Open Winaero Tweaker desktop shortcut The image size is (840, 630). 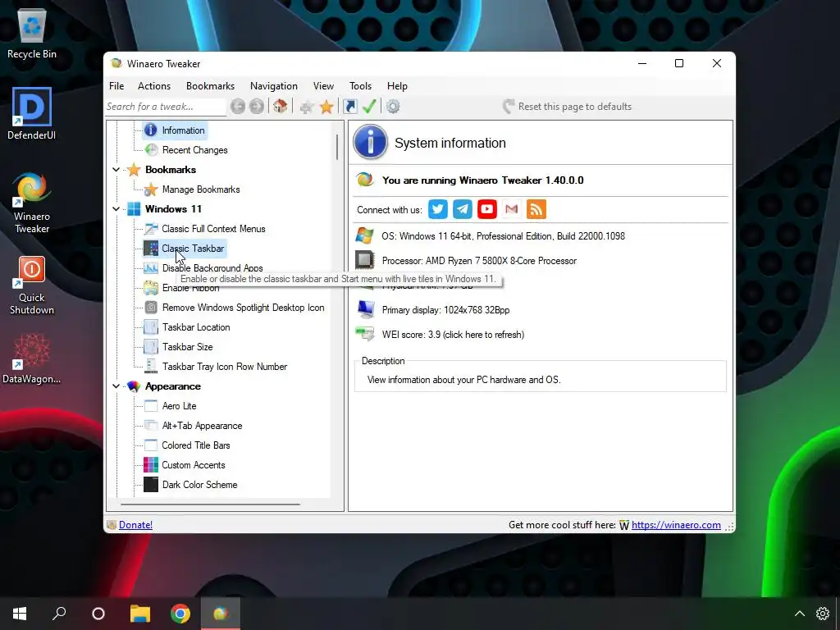coord(32,203)
